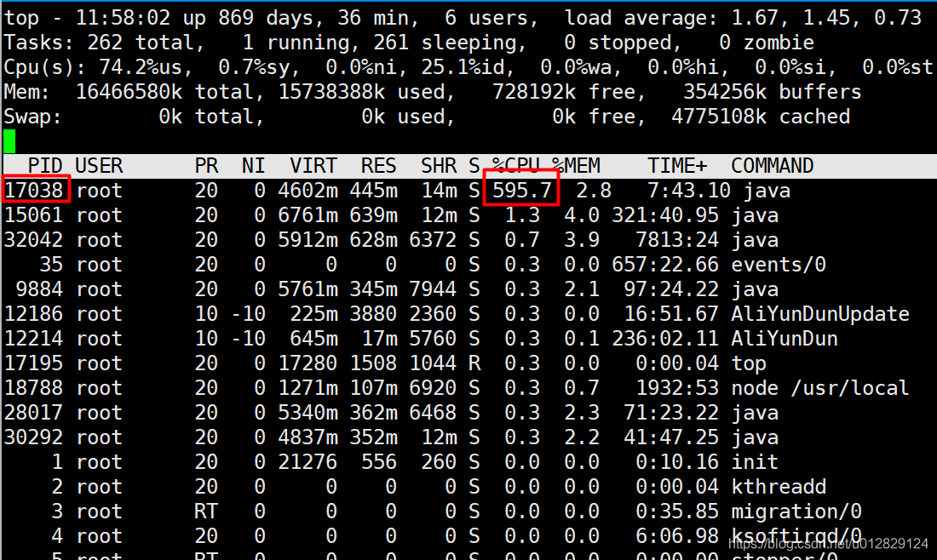Viewport: 937px width, 560px height.
Task: Click the TIME+ column header
Action: point(677,165)
